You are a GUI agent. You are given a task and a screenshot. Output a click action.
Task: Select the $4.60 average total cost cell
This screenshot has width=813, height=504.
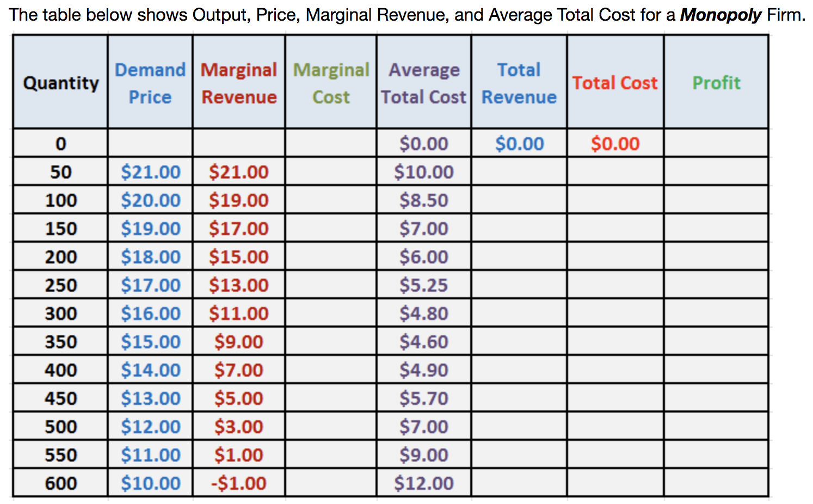[423, 341]
